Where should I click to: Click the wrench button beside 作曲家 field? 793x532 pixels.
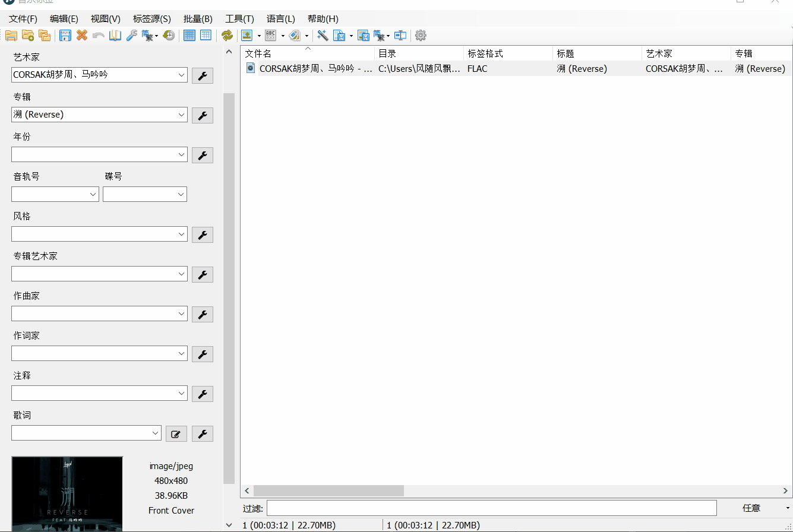(203, 314)
